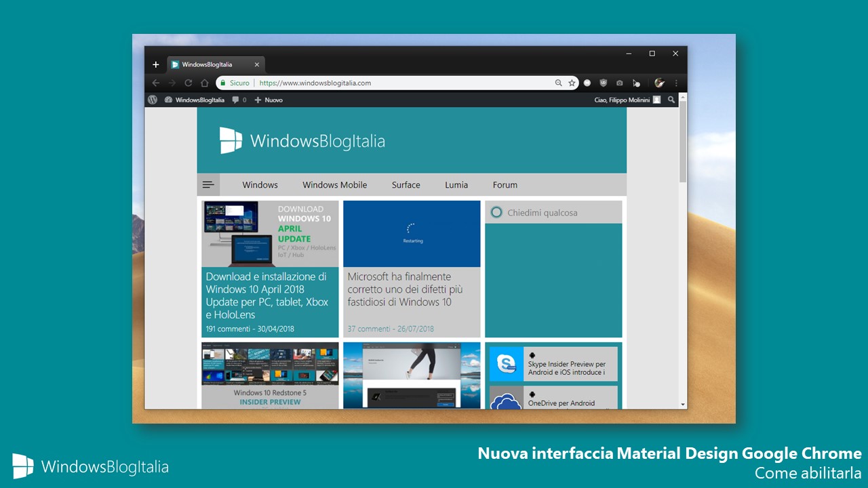868x488 pixels.
Task: Open WindowsBlogItalia dashboard in admin bar
Action: 195,100
